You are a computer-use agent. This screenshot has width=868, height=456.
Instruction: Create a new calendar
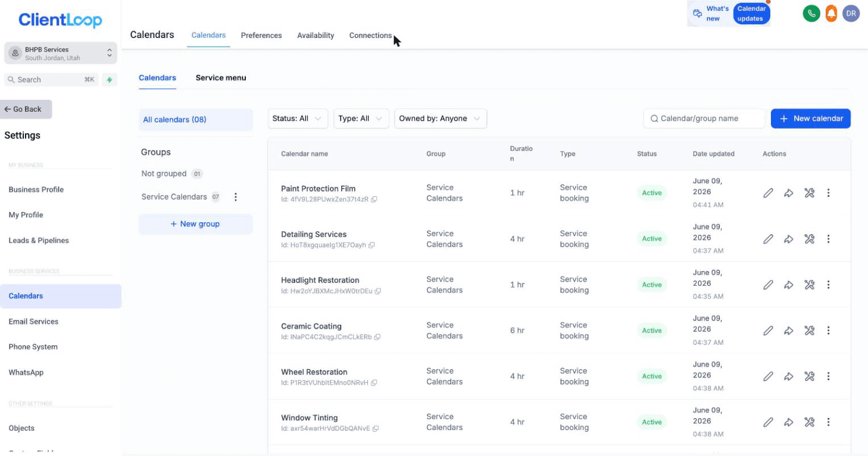[x=811, y=119]
